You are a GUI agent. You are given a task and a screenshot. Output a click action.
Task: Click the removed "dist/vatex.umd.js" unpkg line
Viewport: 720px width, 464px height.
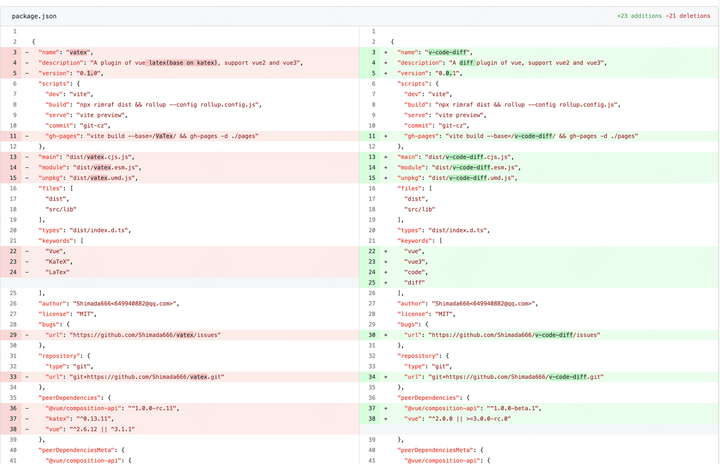pyautogui.click(x=92, y=177)
